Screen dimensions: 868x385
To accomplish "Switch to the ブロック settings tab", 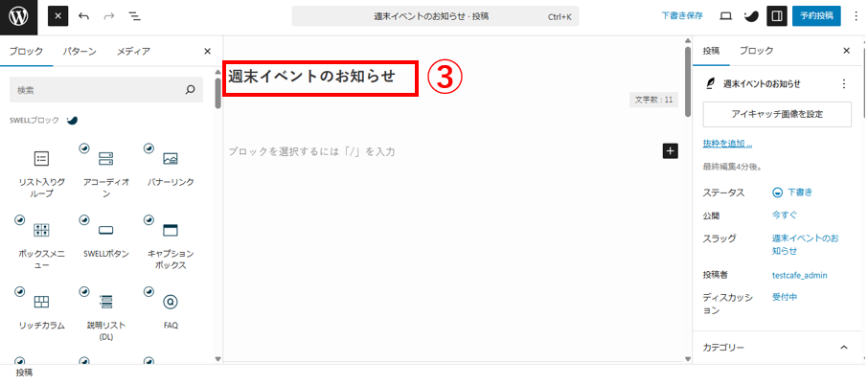I will [x=756, y=51].
